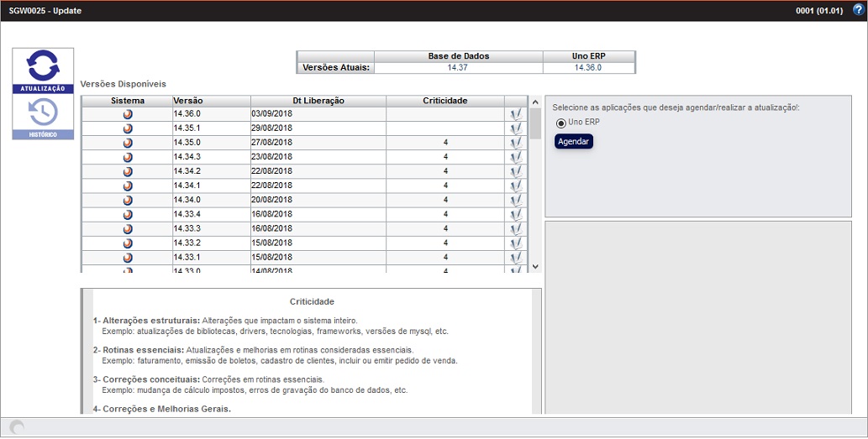Click the help question mark icon
Viewport: 868px width, 439px height.
pyautogui.click(x=858, y=10)
